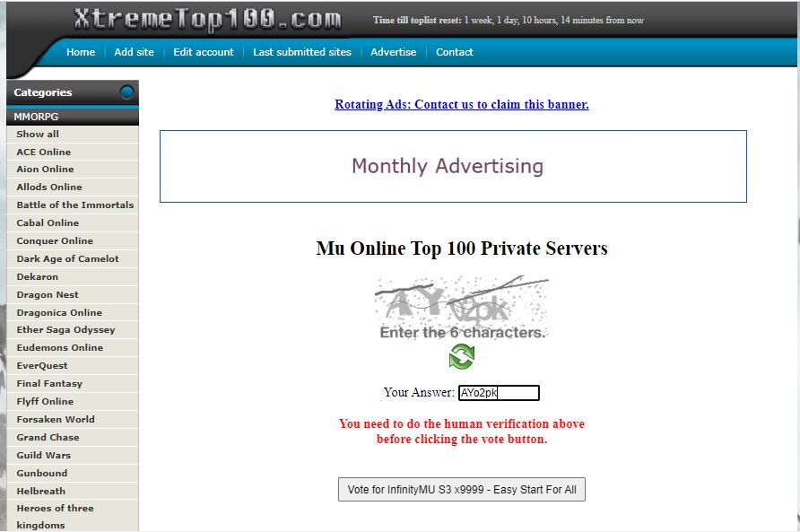Open the Dekaron category
Screen dimensions: 800x532
click(x=73, y=276)
